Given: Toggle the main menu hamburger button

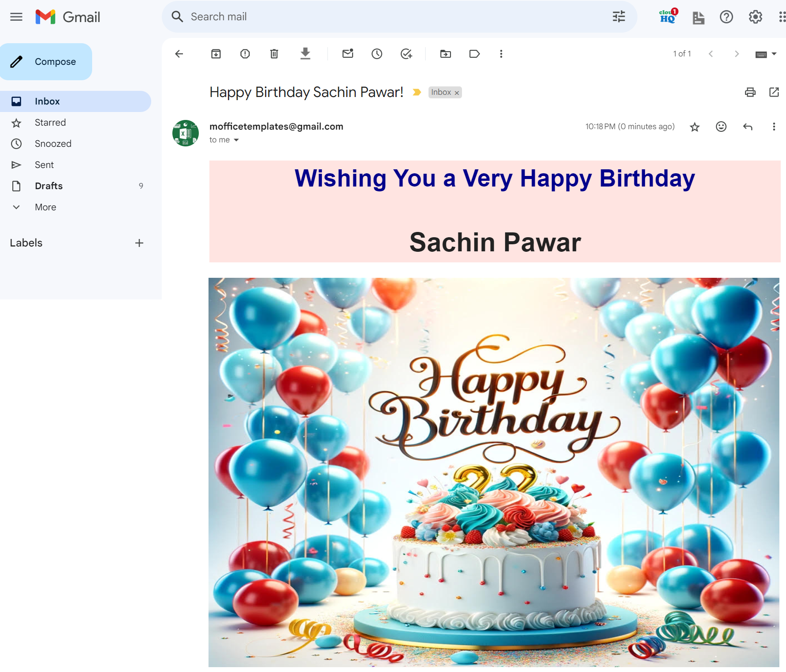Looking at the screenshot, I should [16, 17].
